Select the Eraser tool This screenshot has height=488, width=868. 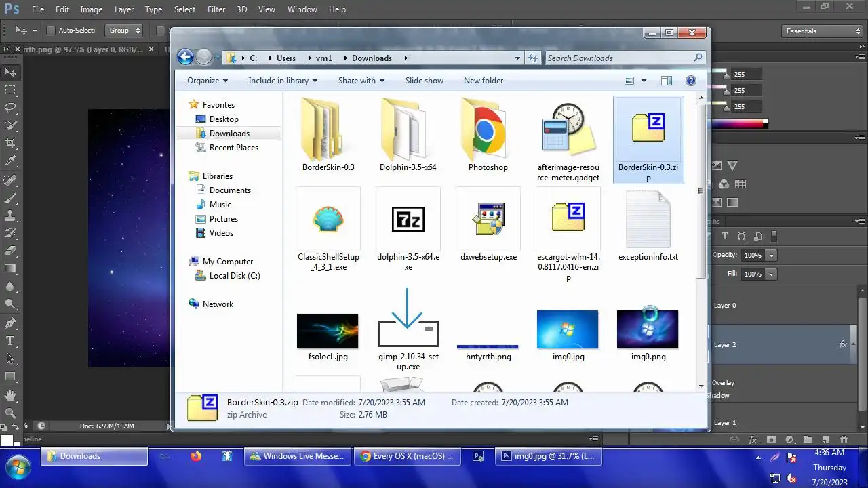(x=10, y=251)
